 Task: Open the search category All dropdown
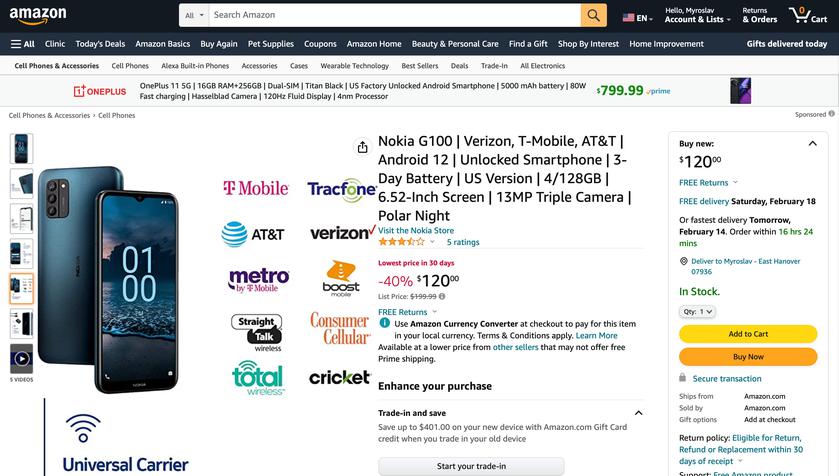tap(195, 15)
